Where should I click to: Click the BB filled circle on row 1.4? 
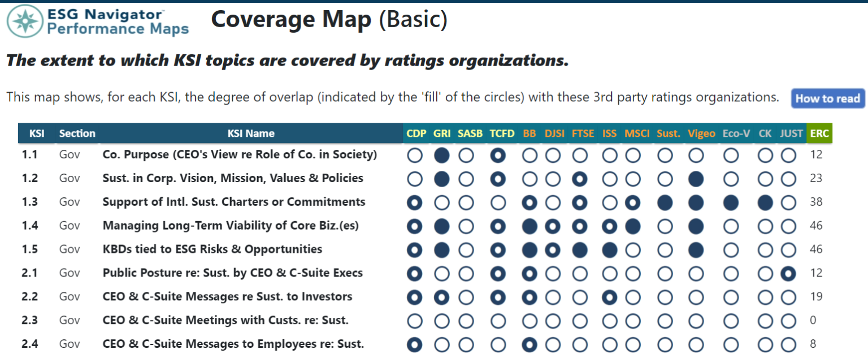530,226
